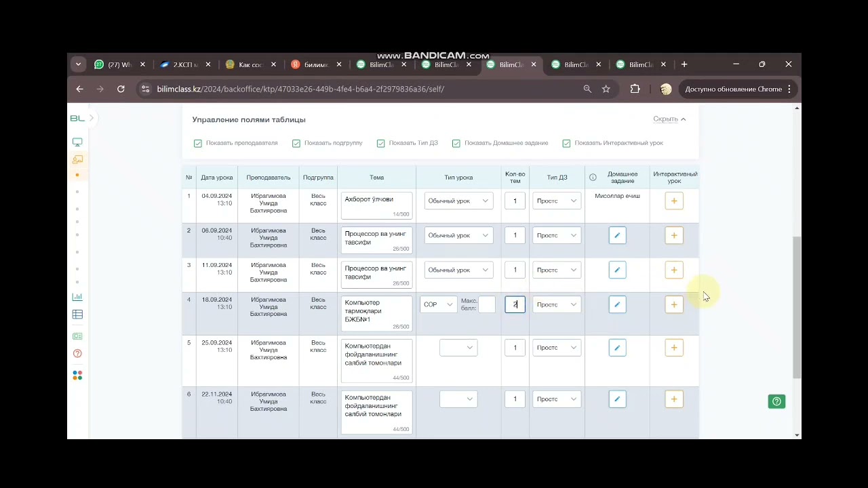Image resolution: width=868 pixels, height=488 pixels.
Task: Open homework type dropdown for row 22.11.2024
Action: click(557, 399)
